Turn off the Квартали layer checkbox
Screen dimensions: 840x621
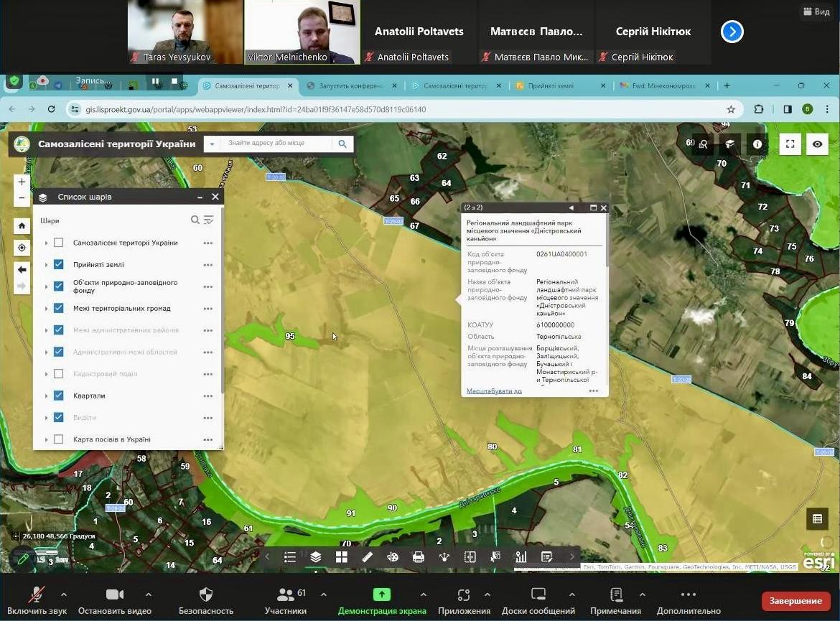(x=59, y=396)
